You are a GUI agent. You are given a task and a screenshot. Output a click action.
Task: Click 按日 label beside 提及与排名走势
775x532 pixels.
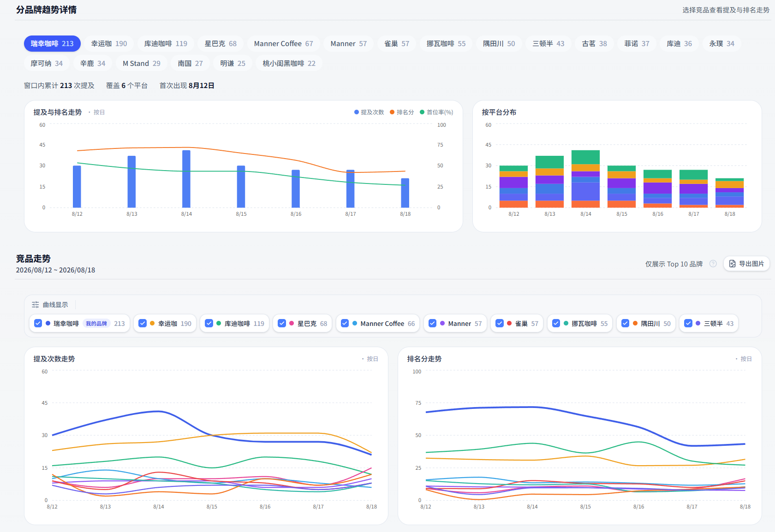(x=99, y=112)
